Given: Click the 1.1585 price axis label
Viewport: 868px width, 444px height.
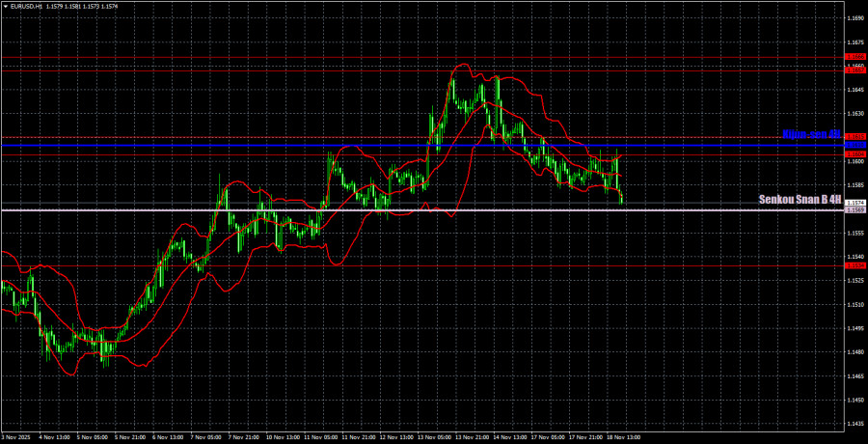Looking at the screenshot, I should (x=854, y=185).
